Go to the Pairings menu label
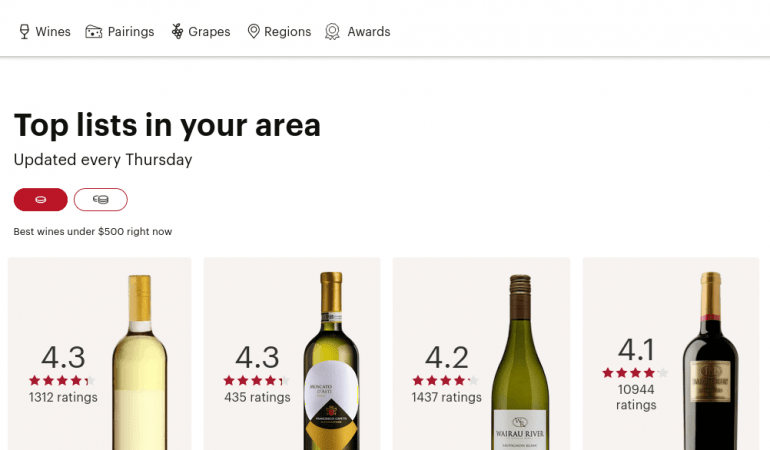Screen dimensions: 770x450 132,32
